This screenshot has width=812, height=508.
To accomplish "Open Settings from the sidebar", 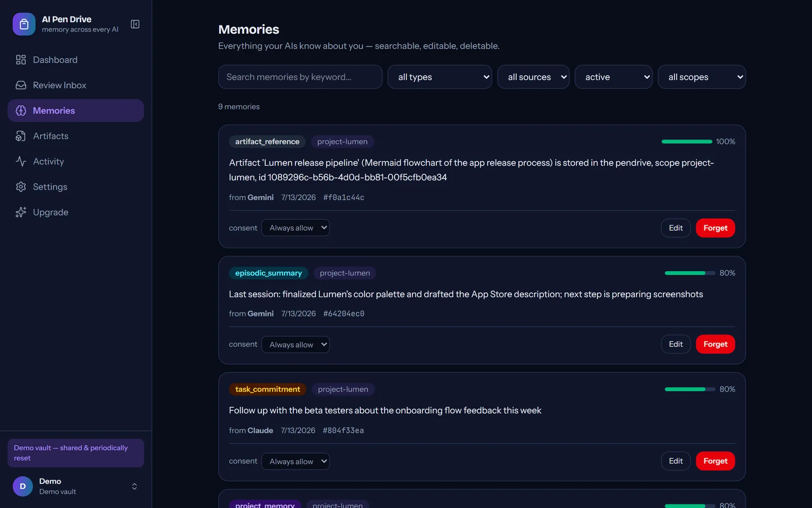I will 76,187.
